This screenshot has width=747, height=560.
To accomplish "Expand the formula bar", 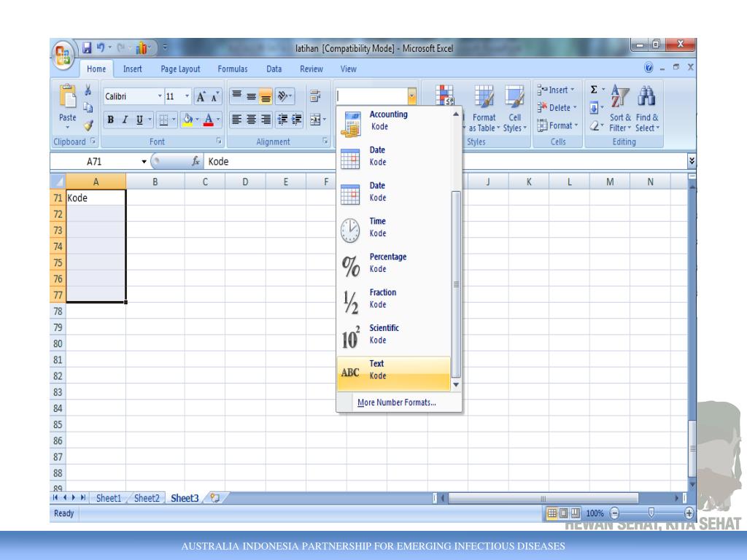I will pos(692,161).
